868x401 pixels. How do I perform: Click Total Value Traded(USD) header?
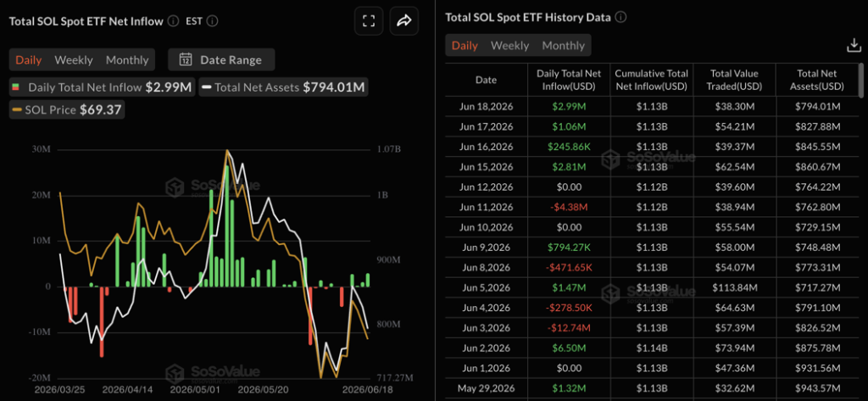(735, 80)
